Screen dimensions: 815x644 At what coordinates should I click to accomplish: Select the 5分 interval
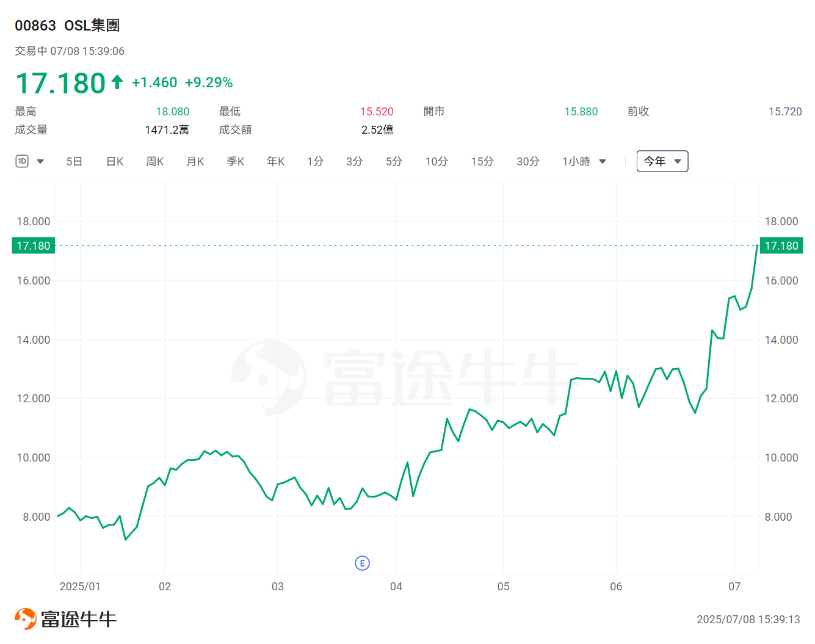pyautogui.click(x=394, y=161)
